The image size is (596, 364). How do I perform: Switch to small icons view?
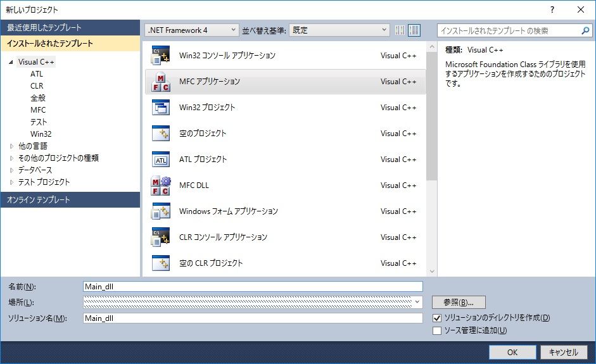click(x=400, y=30)
